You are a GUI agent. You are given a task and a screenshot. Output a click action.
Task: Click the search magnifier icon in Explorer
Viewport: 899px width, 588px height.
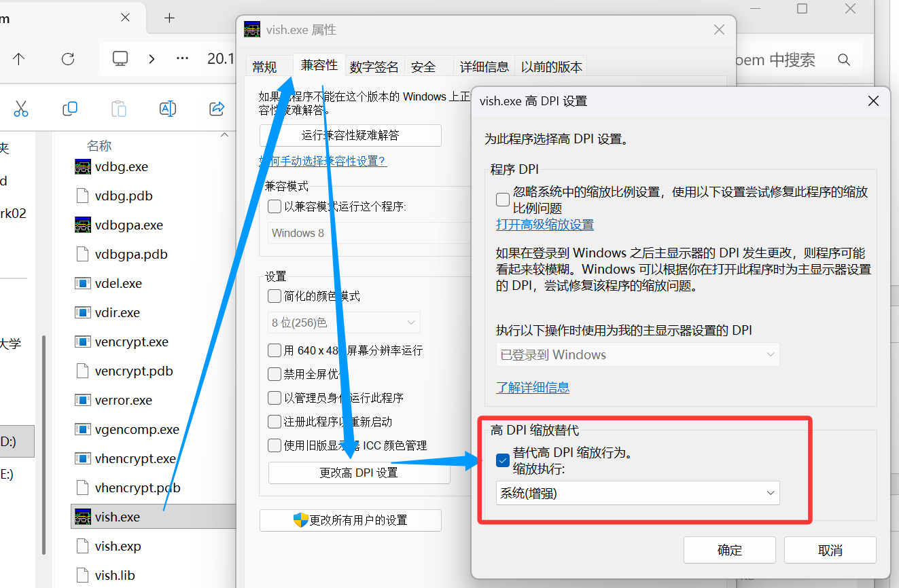coord(844,60)
